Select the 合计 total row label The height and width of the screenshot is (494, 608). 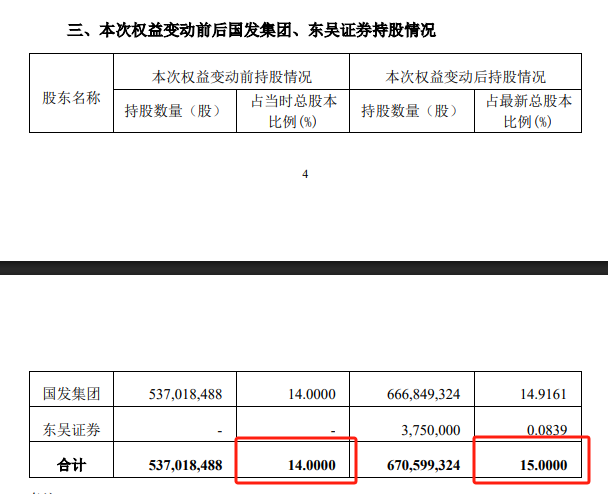click(x=71, y=465)
